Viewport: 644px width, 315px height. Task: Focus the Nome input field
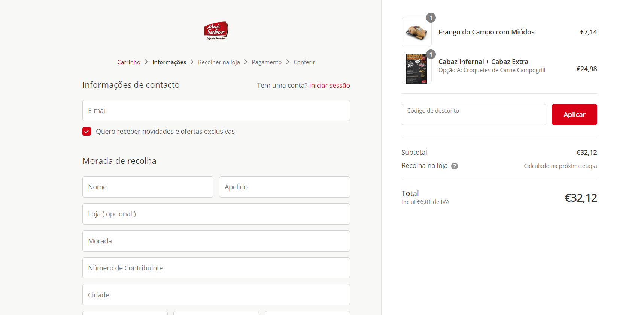[148, 187]
